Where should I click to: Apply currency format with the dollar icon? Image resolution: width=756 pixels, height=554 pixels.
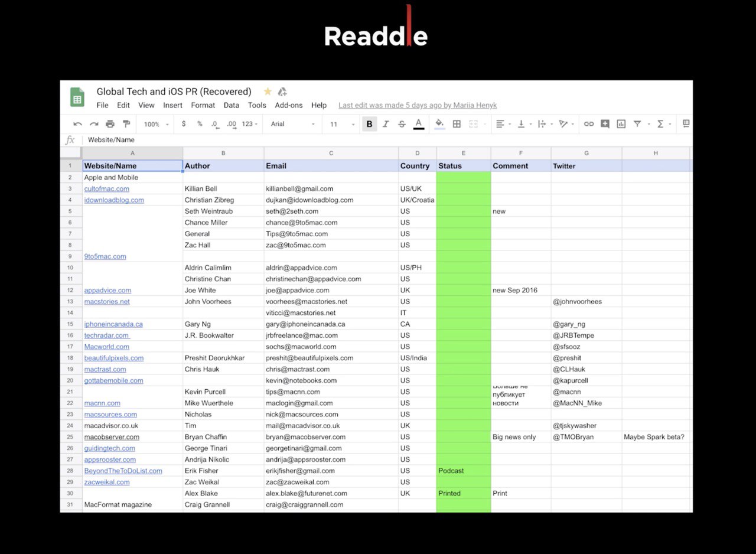(x=184, y=124)
